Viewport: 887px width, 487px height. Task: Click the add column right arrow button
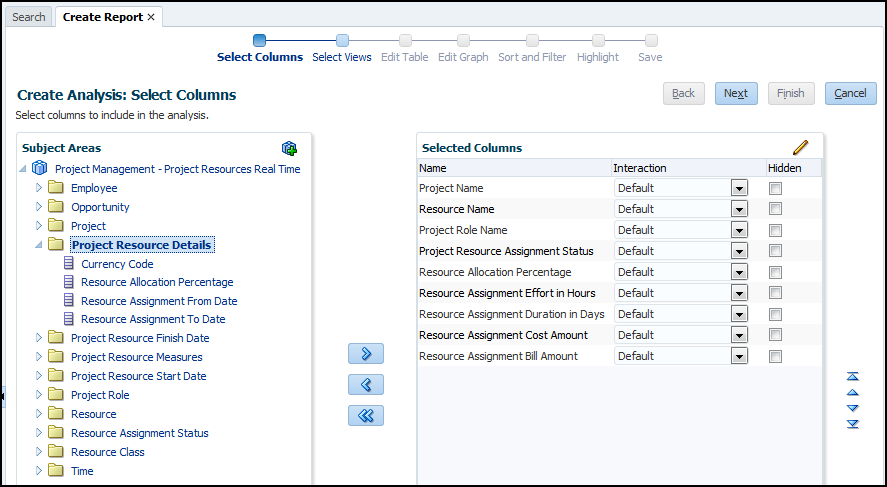[x=365, y=353]
